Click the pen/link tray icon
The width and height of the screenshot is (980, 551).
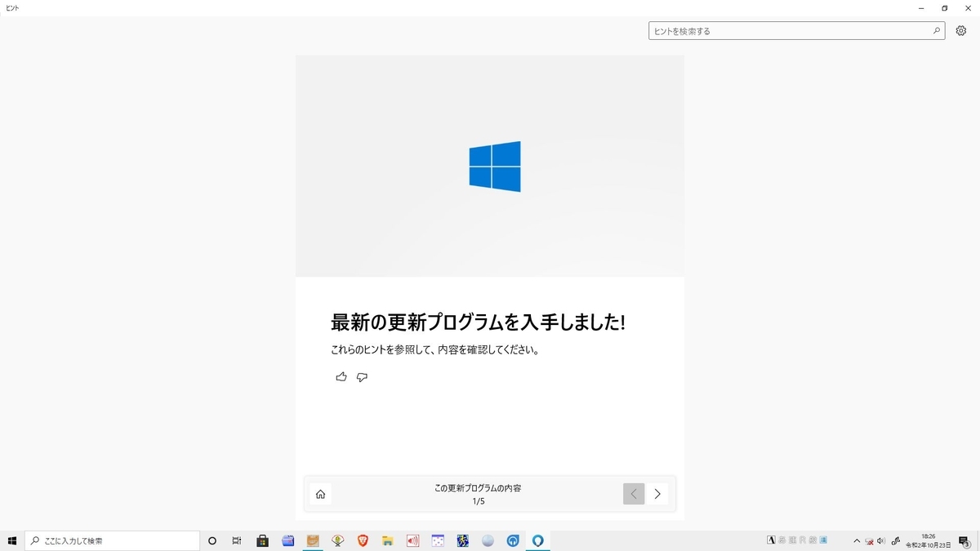click(x=896, y=540)
